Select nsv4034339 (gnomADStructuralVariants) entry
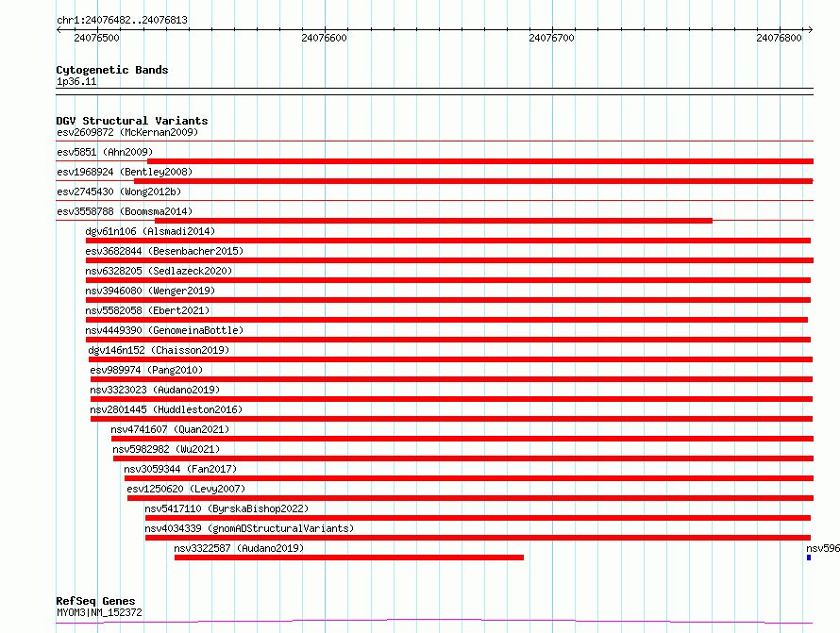Screen dimensions: 840x633 [249, 528]
